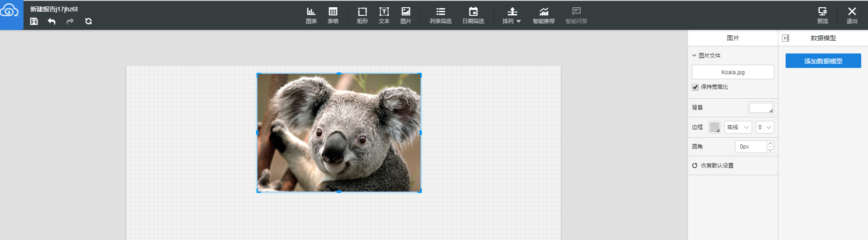Undo the last action
868x240 pixels.
point(52,21)
